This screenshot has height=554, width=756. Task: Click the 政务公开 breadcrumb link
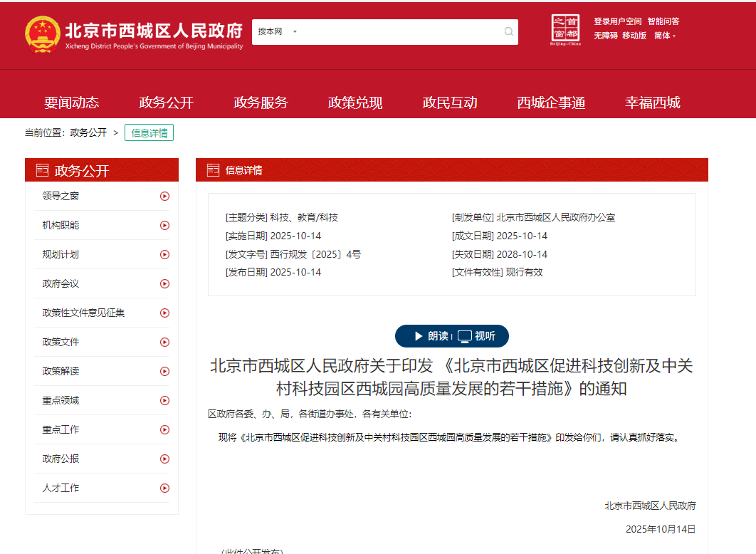point(87,132)
